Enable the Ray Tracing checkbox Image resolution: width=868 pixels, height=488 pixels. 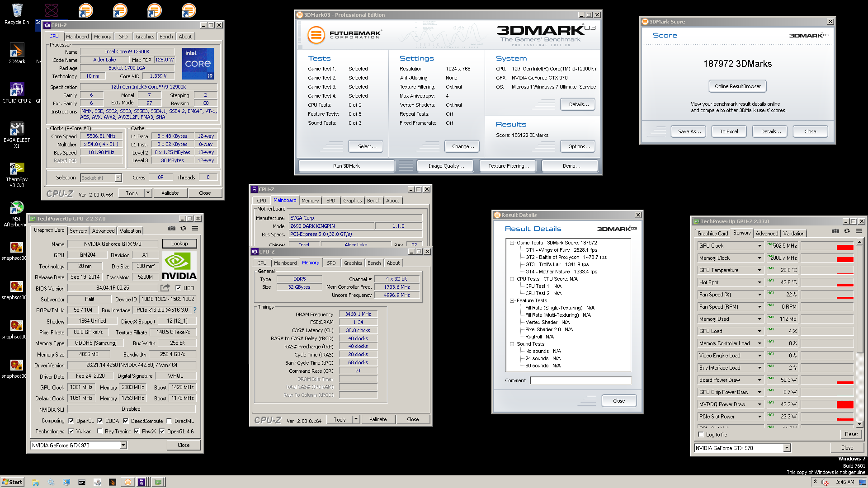[x=99, y=432]
